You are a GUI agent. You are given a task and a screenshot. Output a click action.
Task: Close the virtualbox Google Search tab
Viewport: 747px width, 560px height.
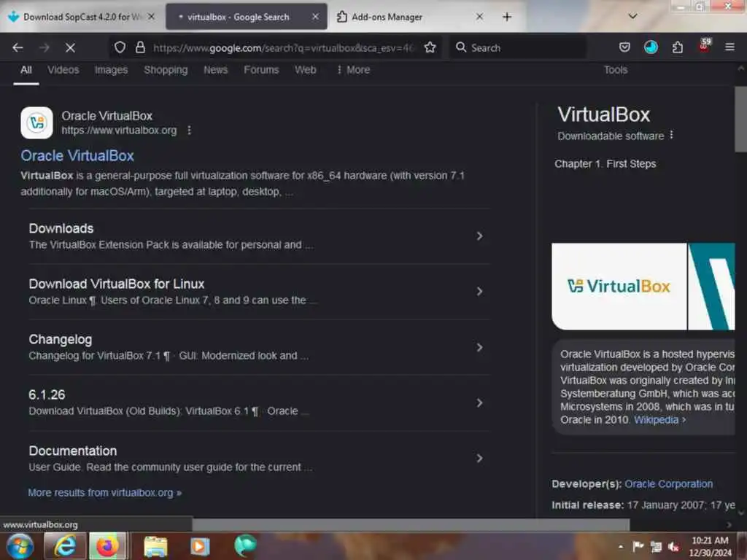pyautogui.click(x=315, y=17)
